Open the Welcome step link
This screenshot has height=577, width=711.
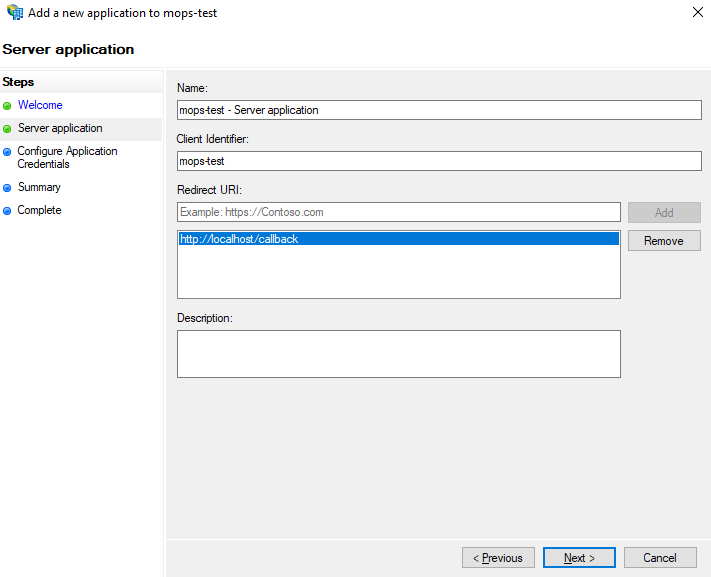click(x=40, y=105)
